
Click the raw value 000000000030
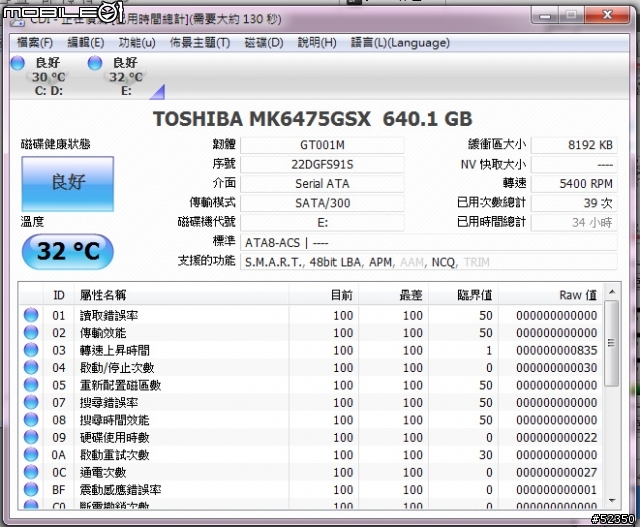[556, 368]
